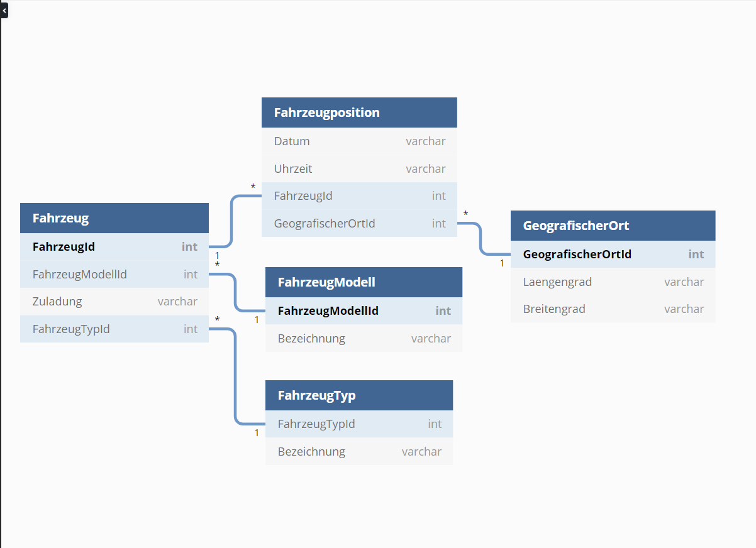Click the Breitengrad field row

pos(613,309)
